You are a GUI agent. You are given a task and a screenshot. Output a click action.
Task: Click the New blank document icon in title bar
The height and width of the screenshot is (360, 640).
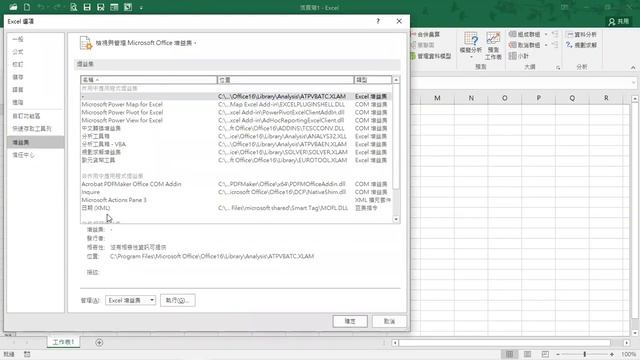(27, 7)
